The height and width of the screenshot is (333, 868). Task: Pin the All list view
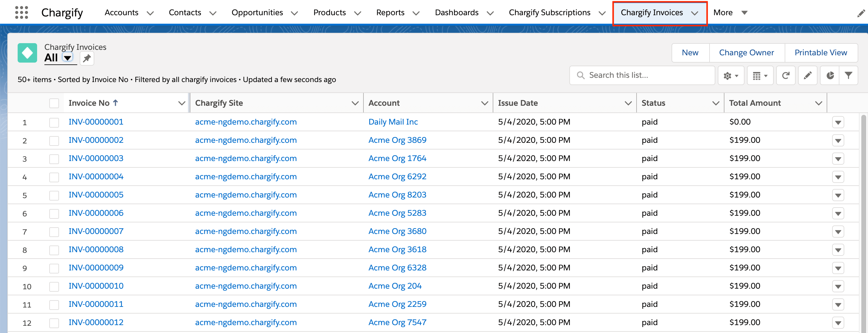coord(87,58)
